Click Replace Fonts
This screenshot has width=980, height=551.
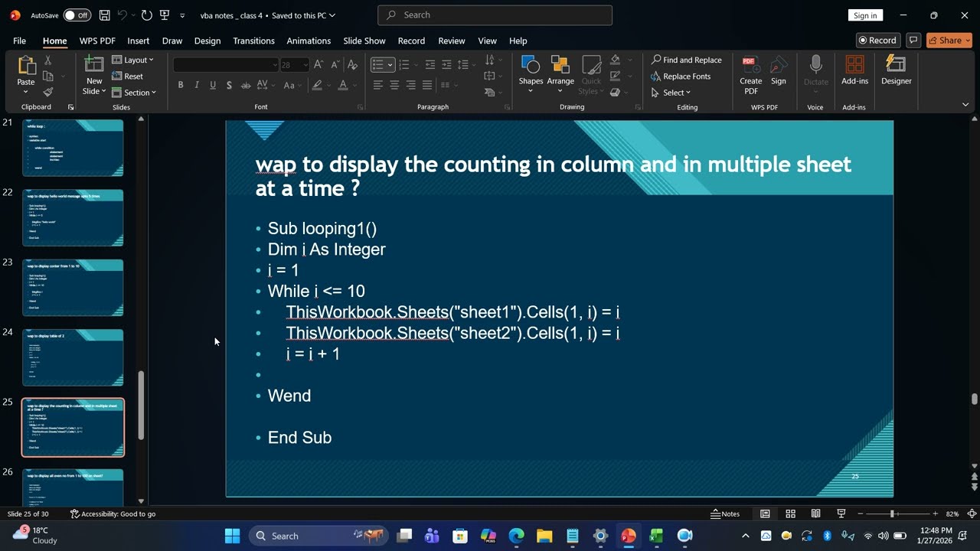[681, 77]
